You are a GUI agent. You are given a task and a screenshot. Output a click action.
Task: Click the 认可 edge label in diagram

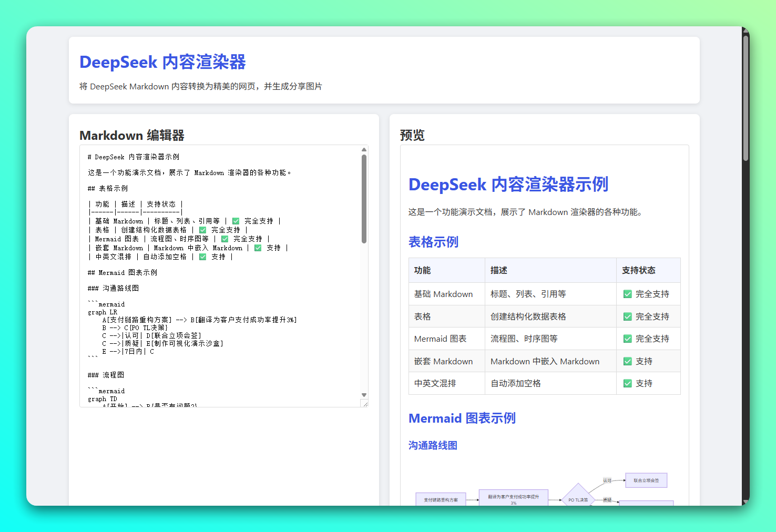(x=607, y=480)
